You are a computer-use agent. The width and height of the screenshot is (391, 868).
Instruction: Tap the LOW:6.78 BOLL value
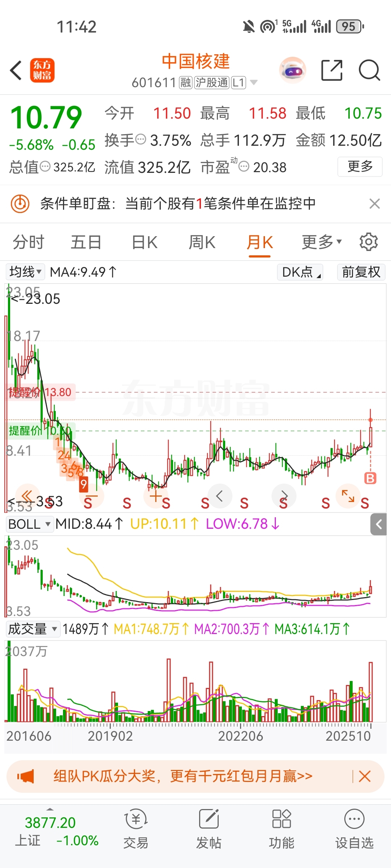243,524
